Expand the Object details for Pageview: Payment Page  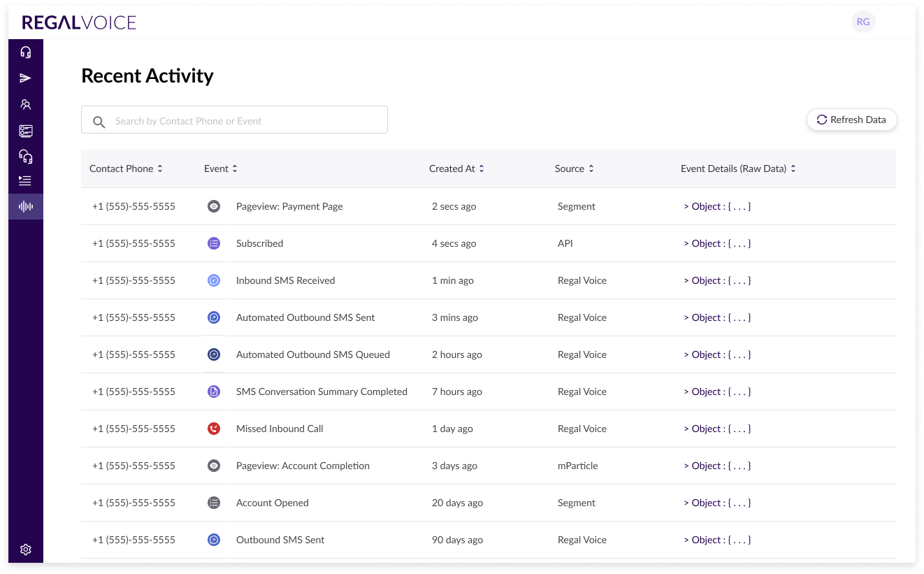point(717,206)
